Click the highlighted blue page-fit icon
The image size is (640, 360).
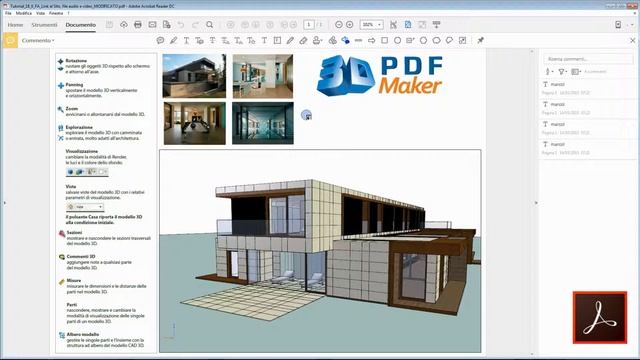[x=408, y=25]
